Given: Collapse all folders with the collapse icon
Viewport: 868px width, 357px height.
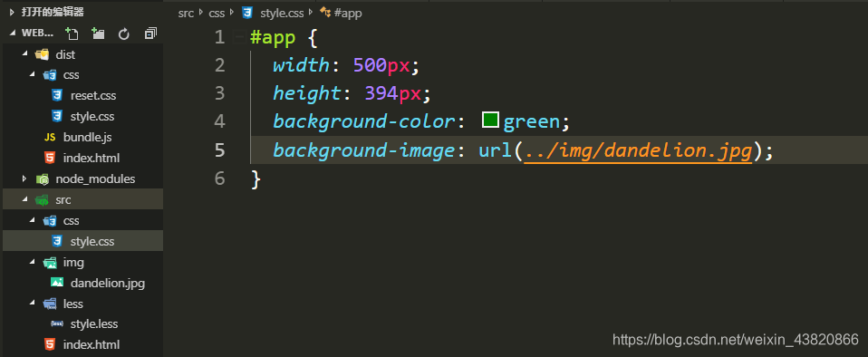Looking at the screenshot, I should tap(150, 34).
